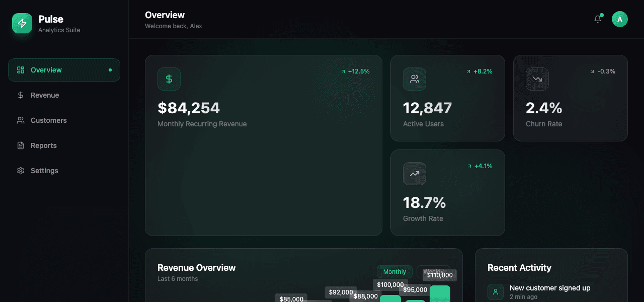This screenshot has height=302, width=644.
Task: Open the Revenue sidebar page
Action: pyautogui.click(x=64, y=95)
